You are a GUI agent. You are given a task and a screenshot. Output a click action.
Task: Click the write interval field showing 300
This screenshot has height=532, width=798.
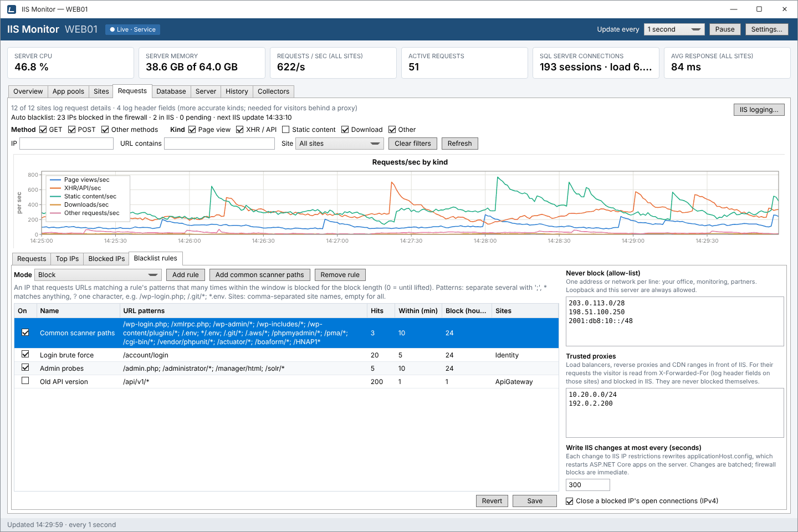tap(588, 485)
